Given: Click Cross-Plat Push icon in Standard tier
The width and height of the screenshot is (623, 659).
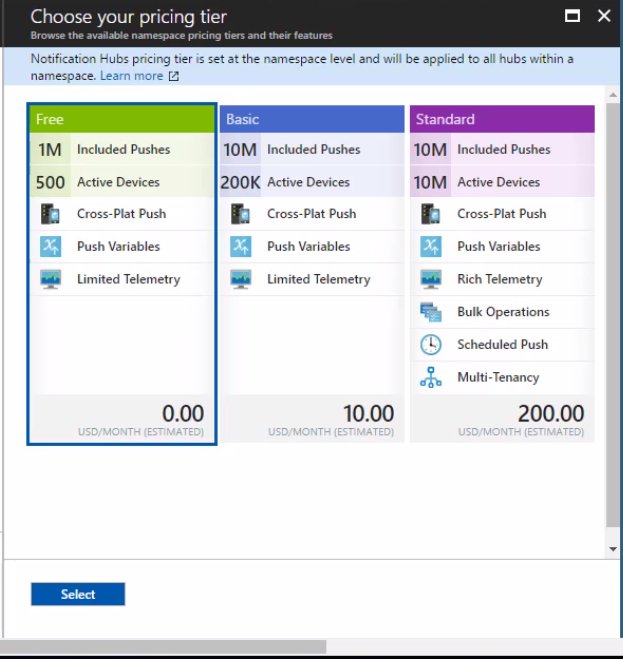Looking at the screenshot, I should 430,214.
